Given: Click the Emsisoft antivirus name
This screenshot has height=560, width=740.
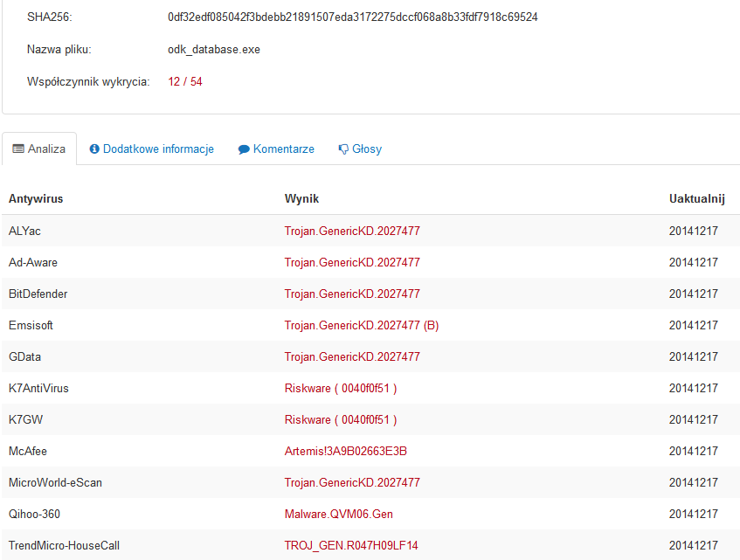Looking at the screenshot, I should (31, 326).
